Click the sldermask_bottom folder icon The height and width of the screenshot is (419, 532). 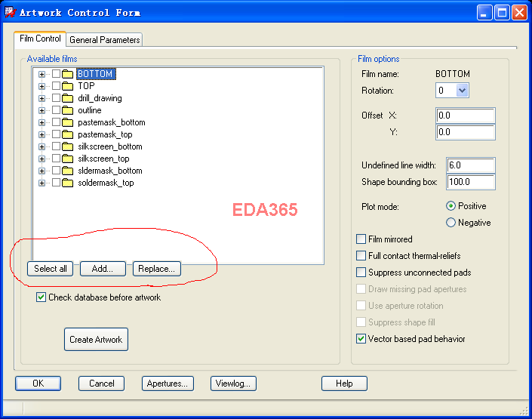click(67, 171)
